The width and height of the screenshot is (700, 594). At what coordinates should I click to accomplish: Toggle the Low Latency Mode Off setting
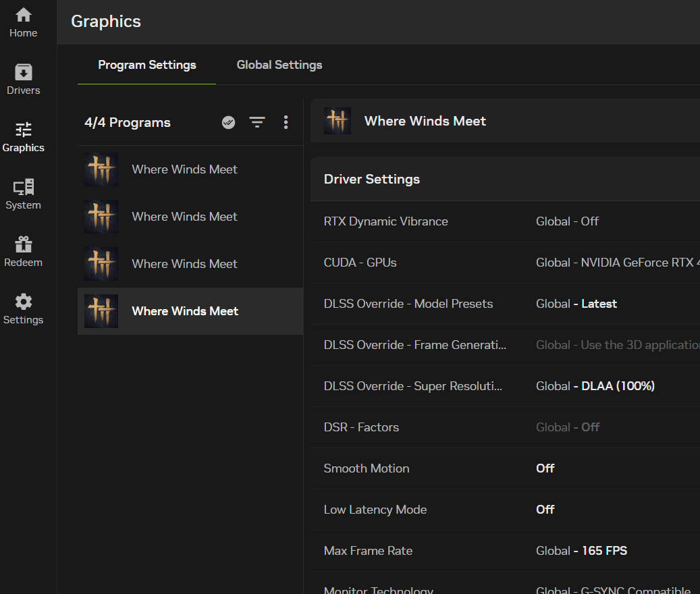click(545, 510)
